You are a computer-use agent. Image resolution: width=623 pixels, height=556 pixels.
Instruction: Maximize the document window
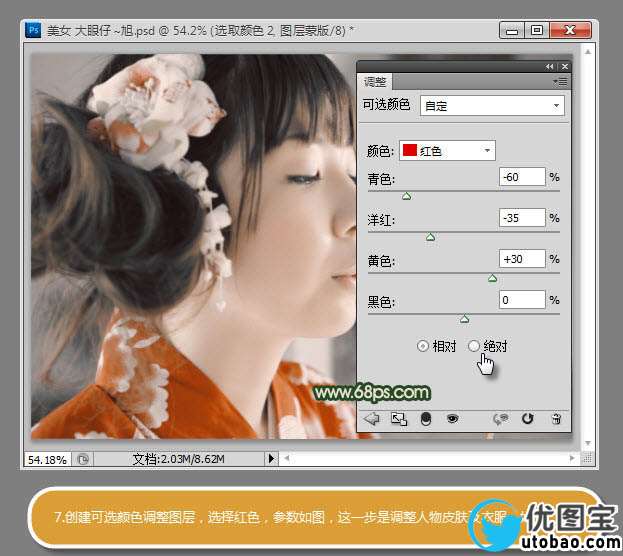point(537,31)
